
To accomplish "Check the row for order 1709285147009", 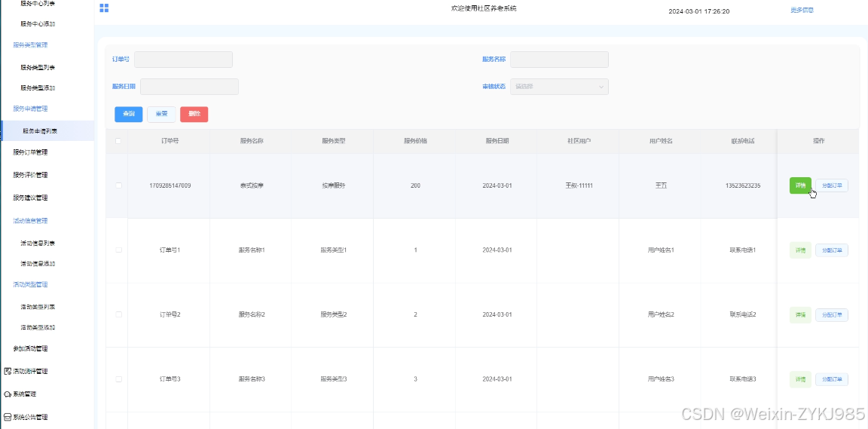I will (x=118, y=185).
